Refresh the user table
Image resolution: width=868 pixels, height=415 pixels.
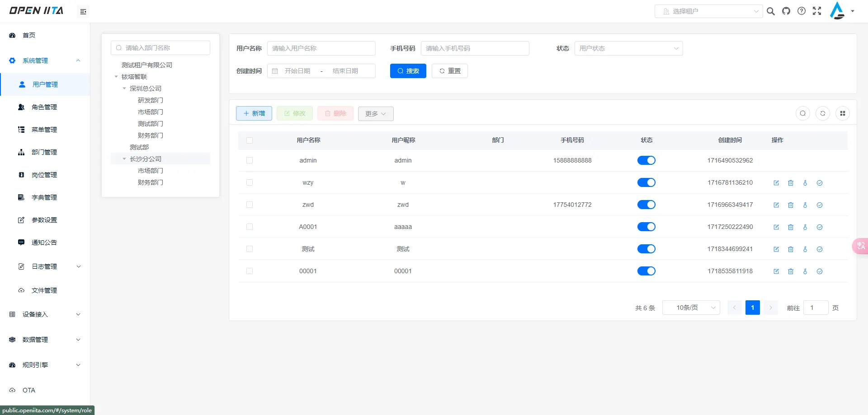(823, 113)
